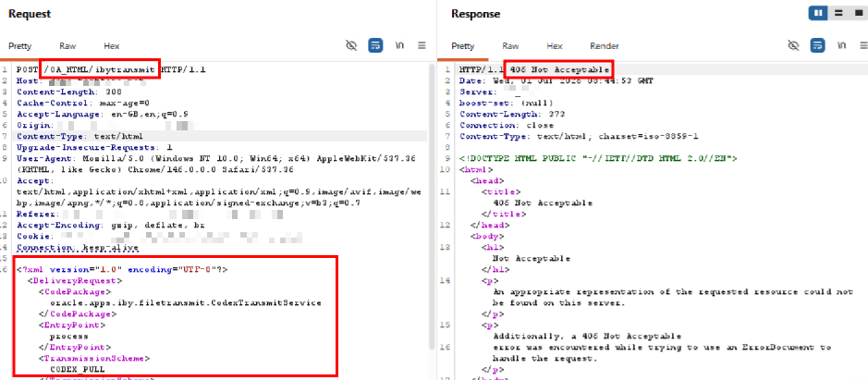Click the 'error was encountered while trying' line
This screenshot has height=380, width=868.
pos(662,347)
